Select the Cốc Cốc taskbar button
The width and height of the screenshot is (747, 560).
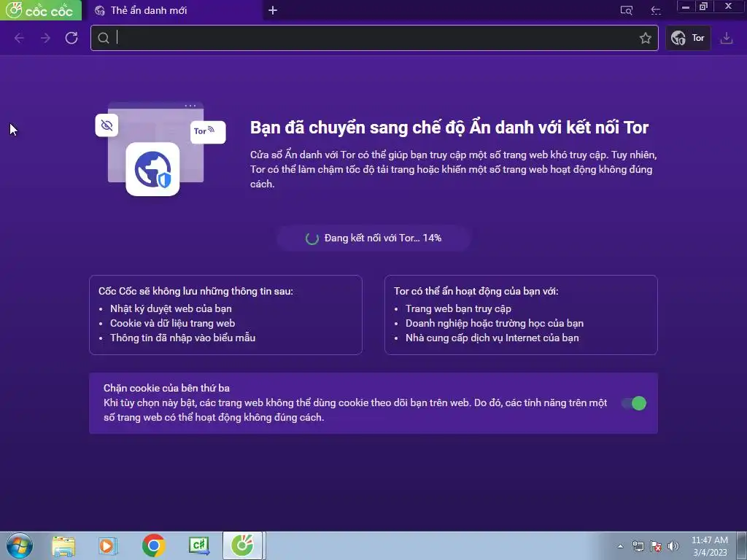242,545
